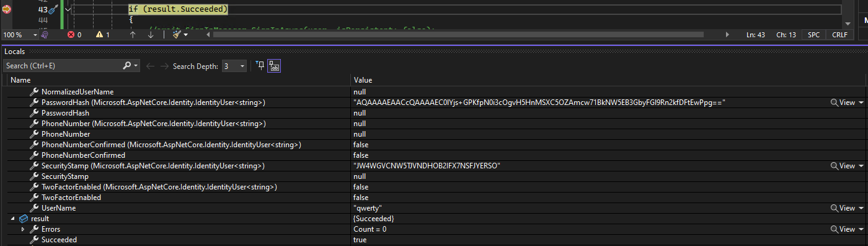868x246 pixels.
Task: Collapse the result variable node
Action: pyautogui.click(x=12, y=219)
